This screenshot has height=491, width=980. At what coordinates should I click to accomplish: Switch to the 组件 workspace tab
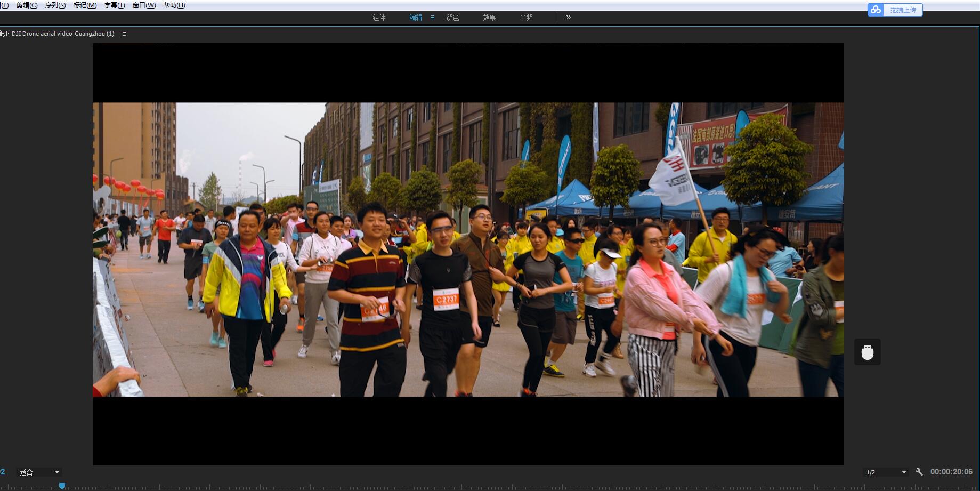(379, 18)
